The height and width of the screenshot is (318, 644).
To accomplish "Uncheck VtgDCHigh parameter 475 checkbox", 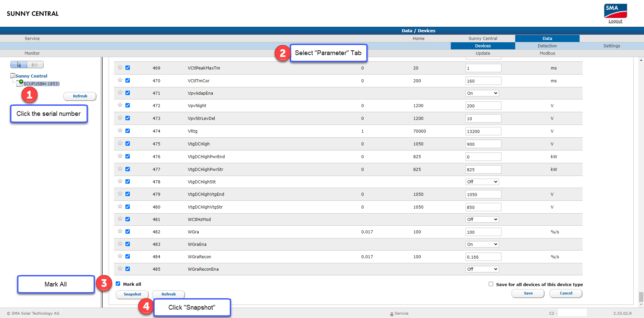I will click(128, 143).
